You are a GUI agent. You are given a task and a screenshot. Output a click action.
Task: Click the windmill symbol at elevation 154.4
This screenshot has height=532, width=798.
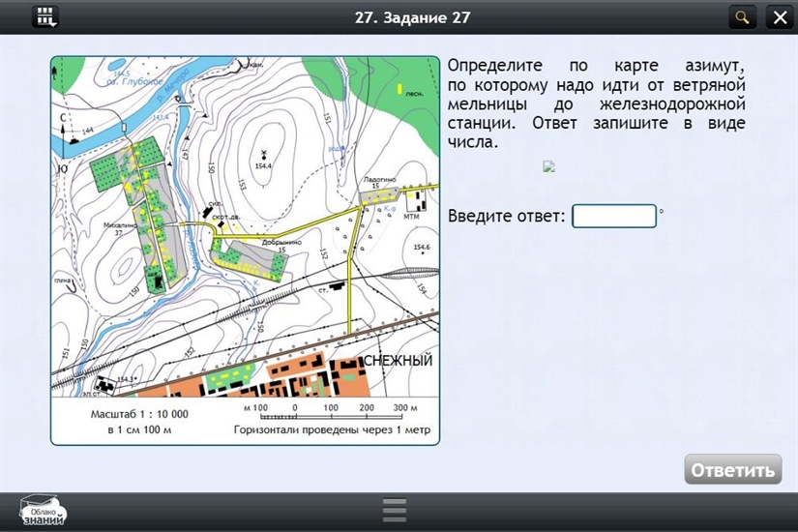(x=263, y=153)
